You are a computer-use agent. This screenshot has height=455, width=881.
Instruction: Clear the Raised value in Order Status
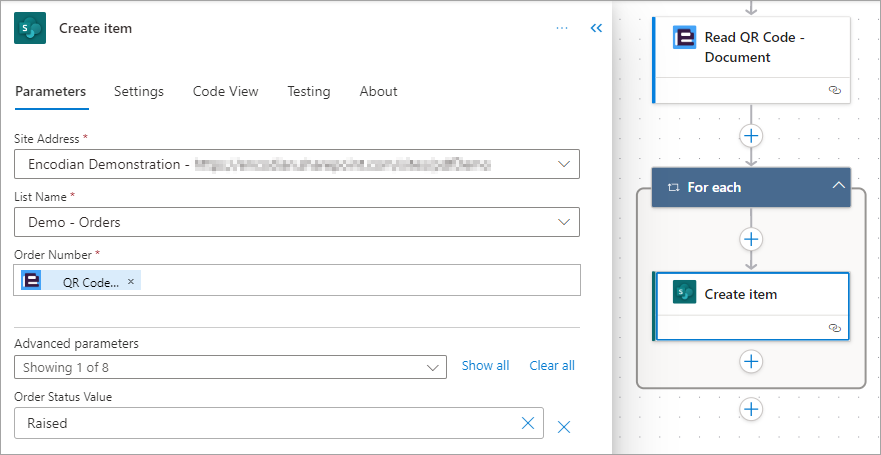coord(528,423)
